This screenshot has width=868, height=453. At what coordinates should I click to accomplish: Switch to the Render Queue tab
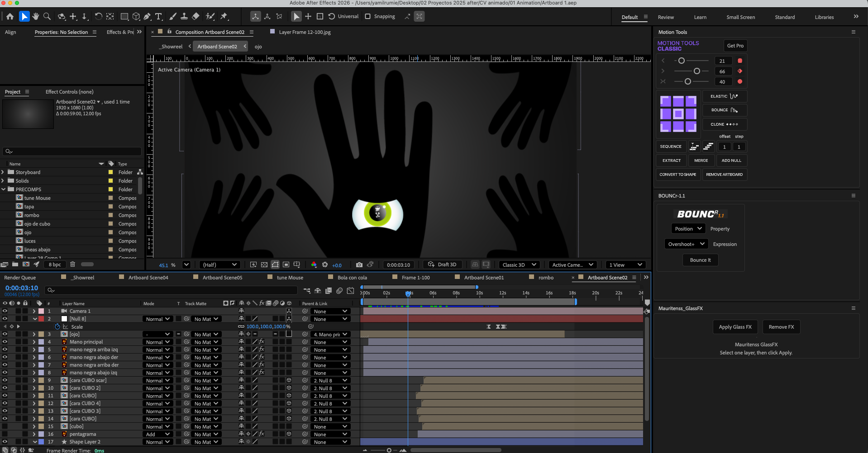pyautogui.click(x=20, y=278)
